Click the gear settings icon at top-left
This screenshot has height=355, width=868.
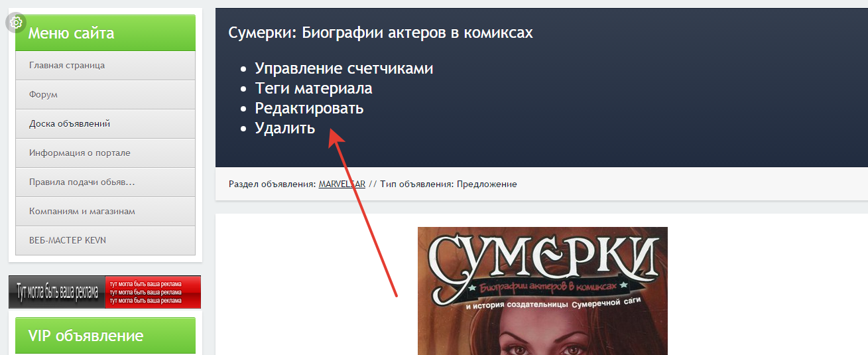(16, 23)
